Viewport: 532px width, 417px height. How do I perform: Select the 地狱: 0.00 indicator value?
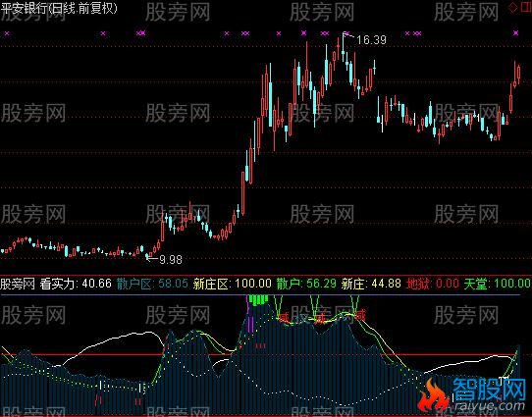(433, 284)
